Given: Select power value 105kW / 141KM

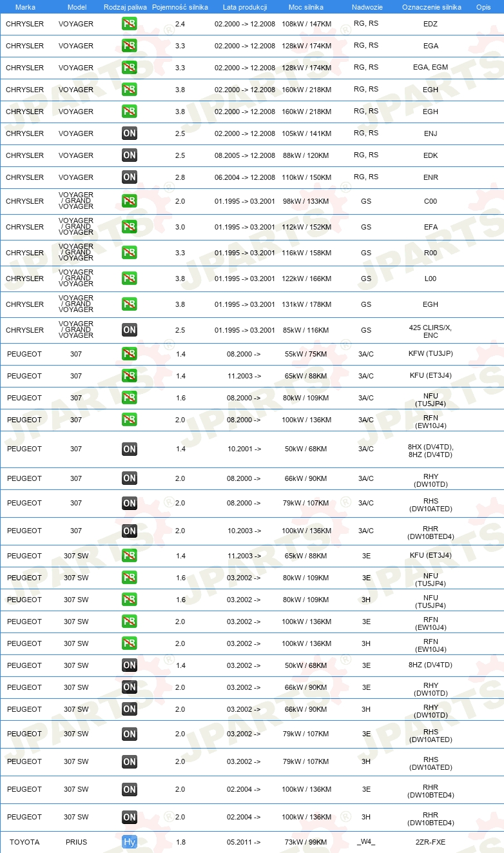Looking at the screenshot, I should pyautogui.click(x=306, y=133).
